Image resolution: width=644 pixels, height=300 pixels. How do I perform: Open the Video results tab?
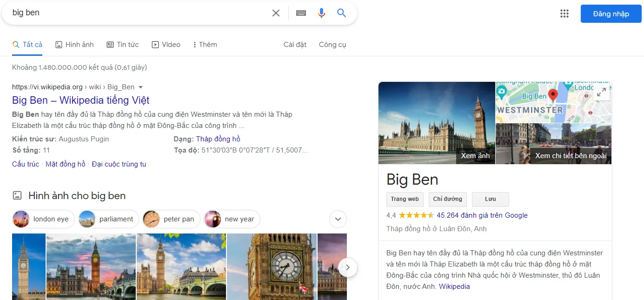coord(166,45)
